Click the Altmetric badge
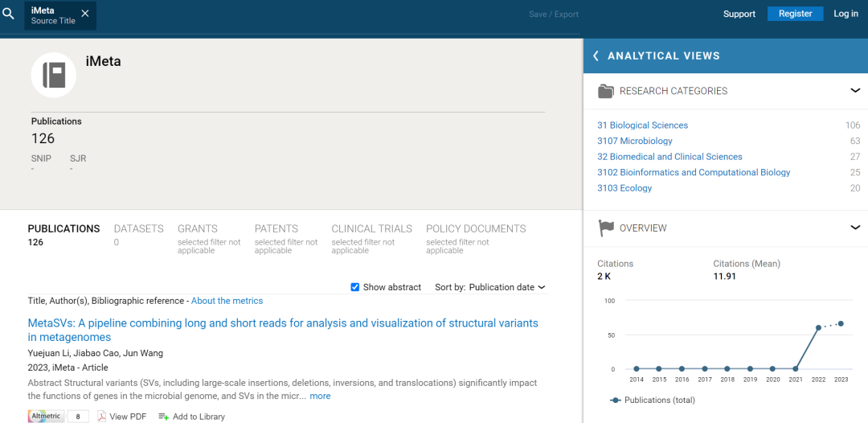This screenshot has width=868, height=423. [x=47, y=417]
